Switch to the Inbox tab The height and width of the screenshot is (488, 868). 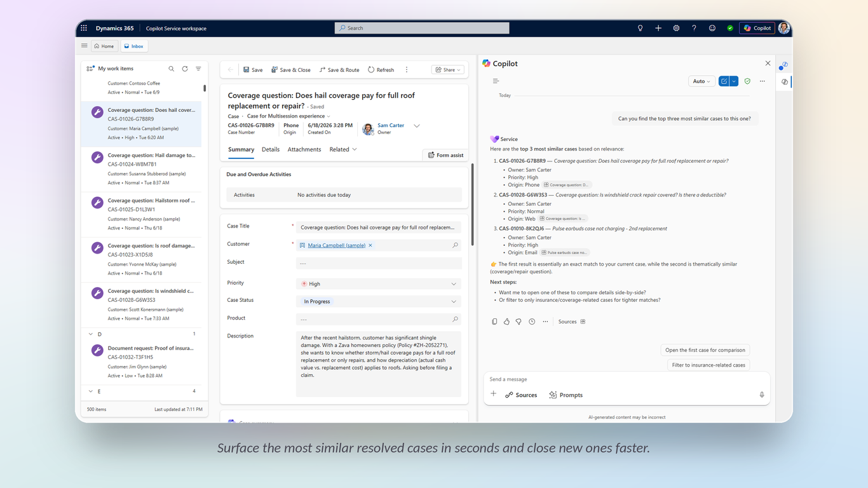134,46
